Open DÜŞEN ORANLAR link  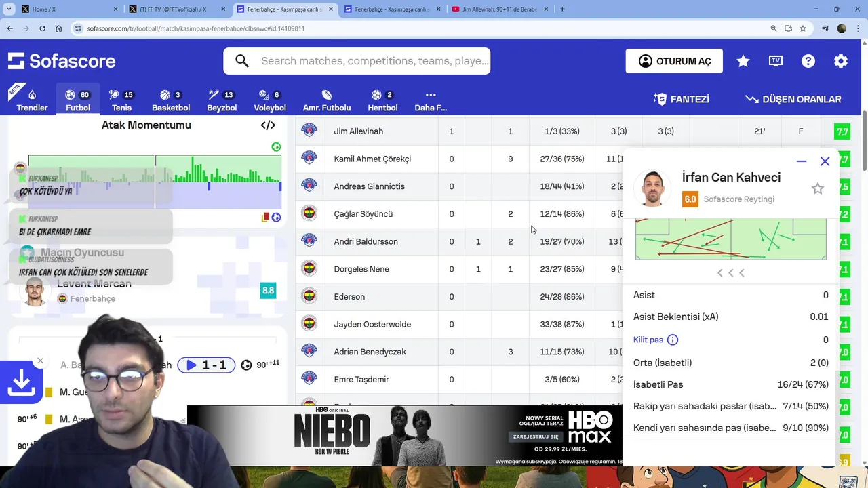[793, 99]
